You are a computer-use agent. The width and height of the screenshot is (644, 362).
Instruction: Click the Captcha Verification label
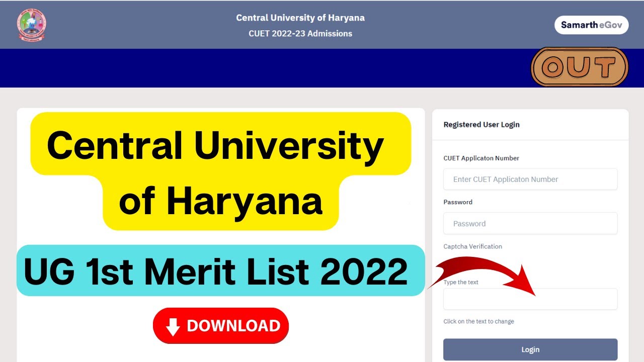(x=472, y=246)
